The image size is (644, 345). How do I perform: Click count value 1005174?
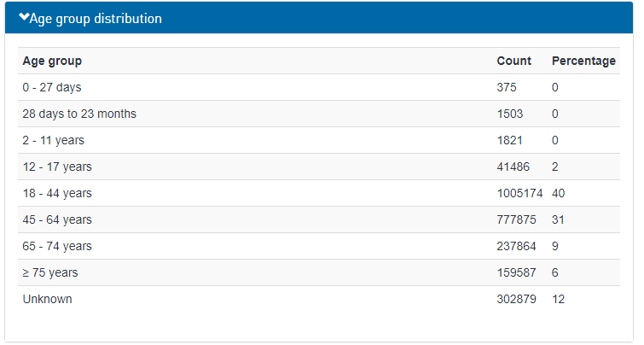(519, 193)
